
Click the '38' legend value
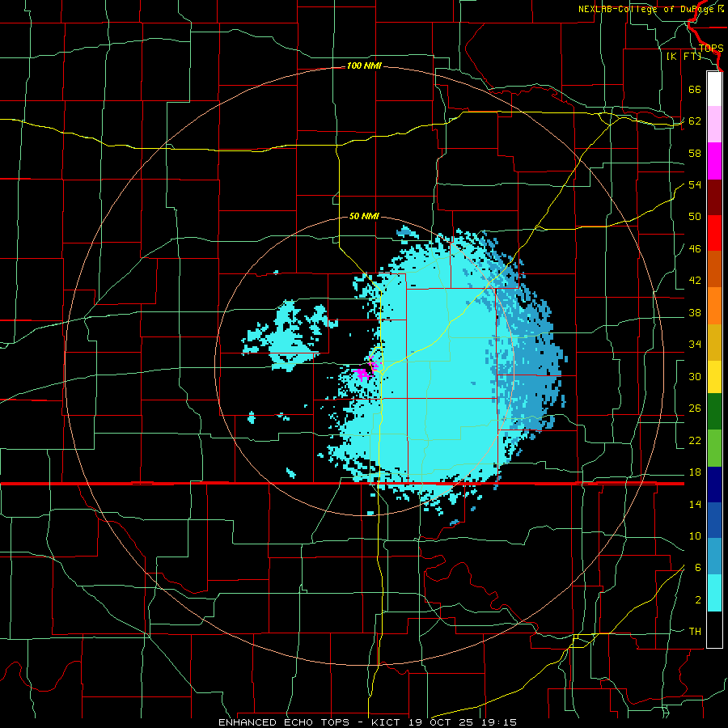(x=695, y=313)
